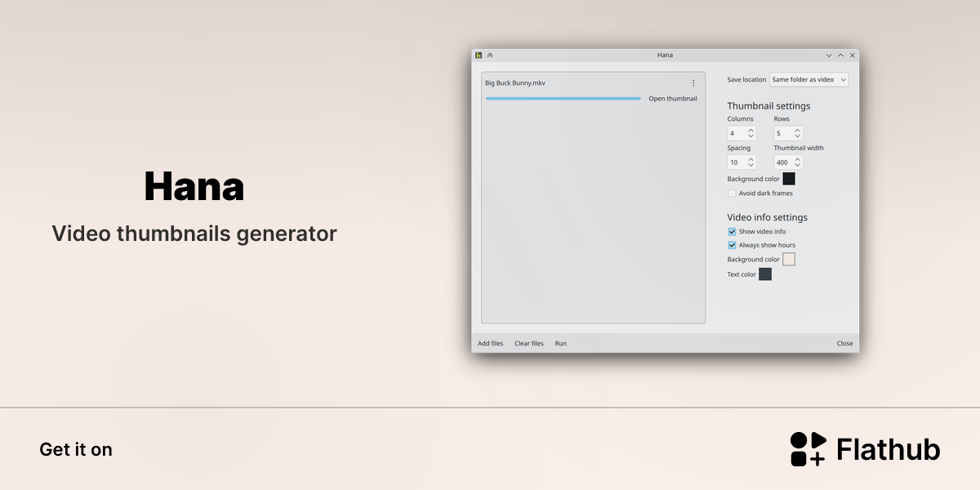This screenshot has height=490, width=980.
Task: Open the Big Buck Bunny.mkv three-dot menu
Action: [693, 83]
